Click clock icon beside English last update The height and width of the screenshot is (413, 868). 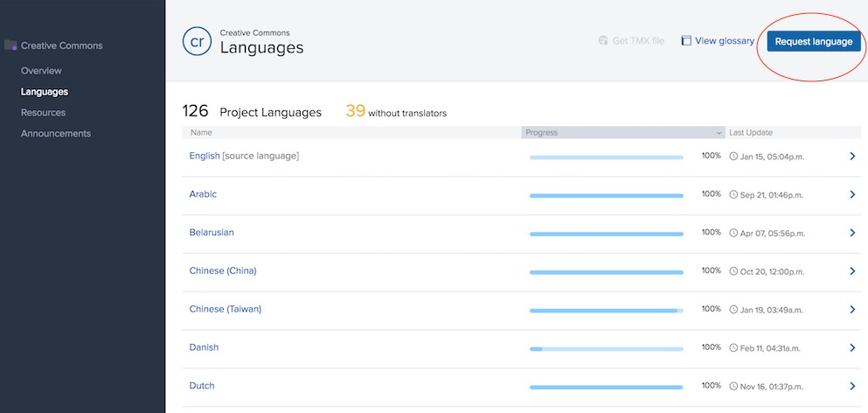coord(733,157)
